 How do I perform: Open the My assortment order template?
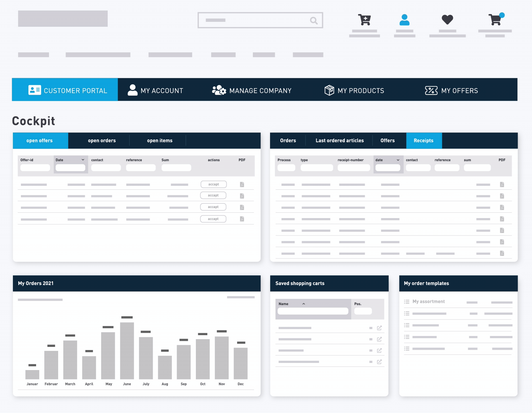coord(428,302)
